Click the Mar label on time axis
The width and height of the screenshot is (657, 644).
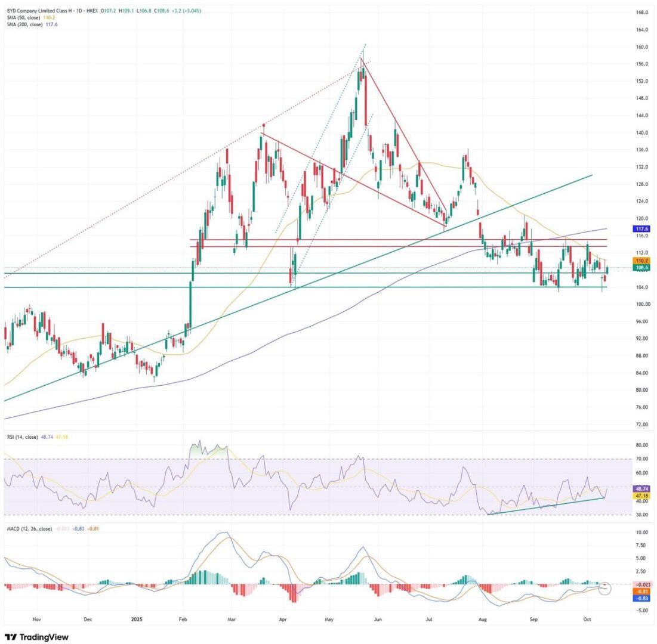click(232, 620)
